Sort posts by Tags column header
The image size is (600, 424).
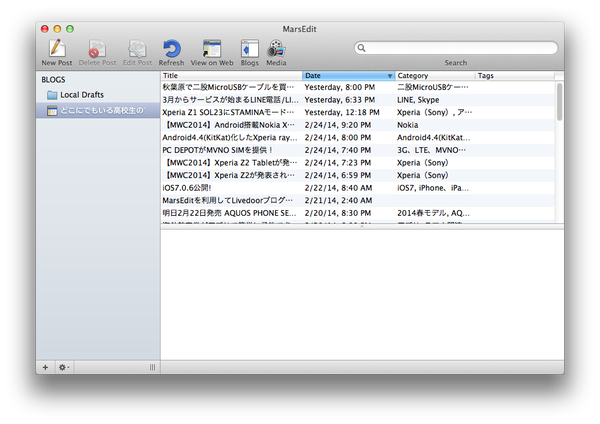(x=515, y=76)
